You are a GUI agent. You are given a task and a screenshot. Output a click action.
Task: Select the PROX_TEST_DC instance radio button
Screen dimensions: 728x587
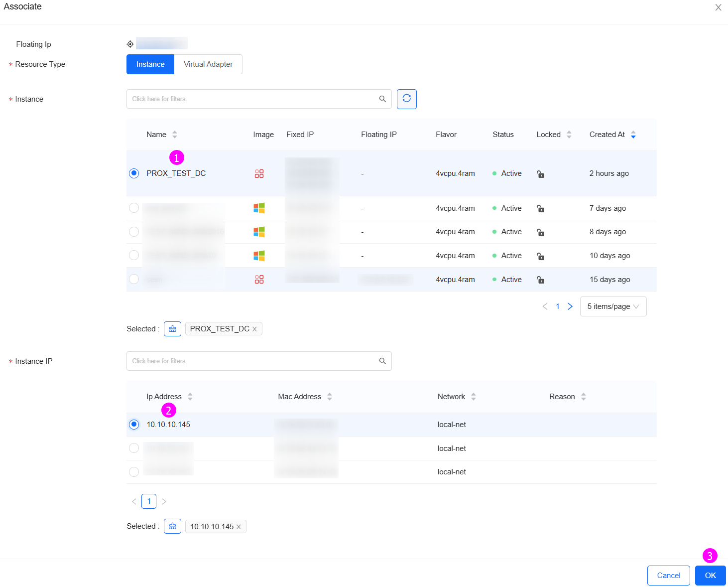(x=134, y=173)
